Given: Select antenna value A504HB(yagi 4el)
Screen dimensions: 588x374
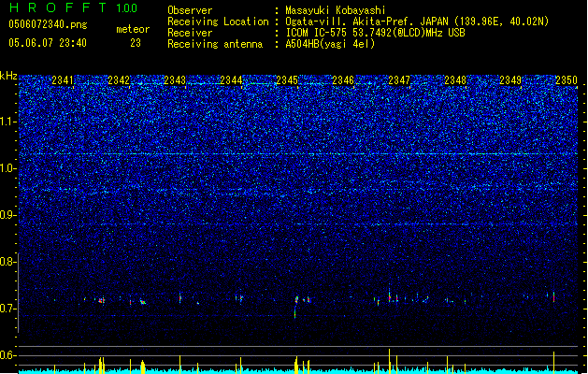Looking at the screenshot, I should [330, 44].
